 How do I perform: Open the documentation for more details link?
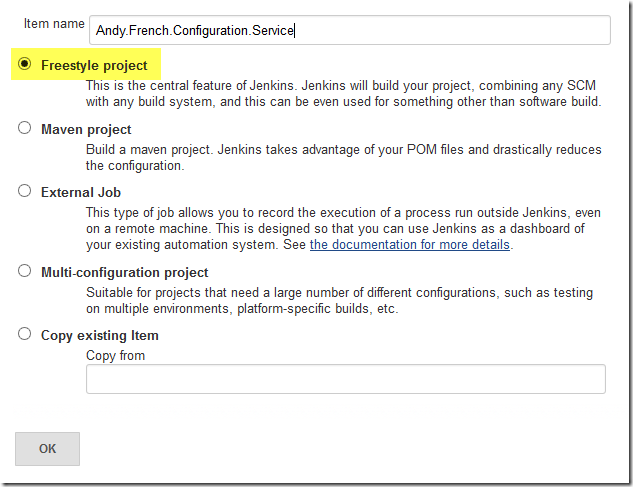tap(410, 245)
